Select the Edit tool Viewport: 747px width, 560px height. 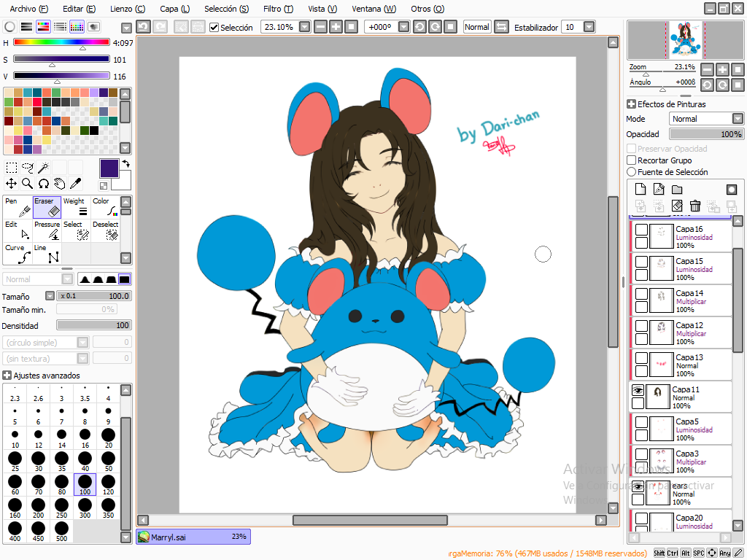[x=18, y=230]
